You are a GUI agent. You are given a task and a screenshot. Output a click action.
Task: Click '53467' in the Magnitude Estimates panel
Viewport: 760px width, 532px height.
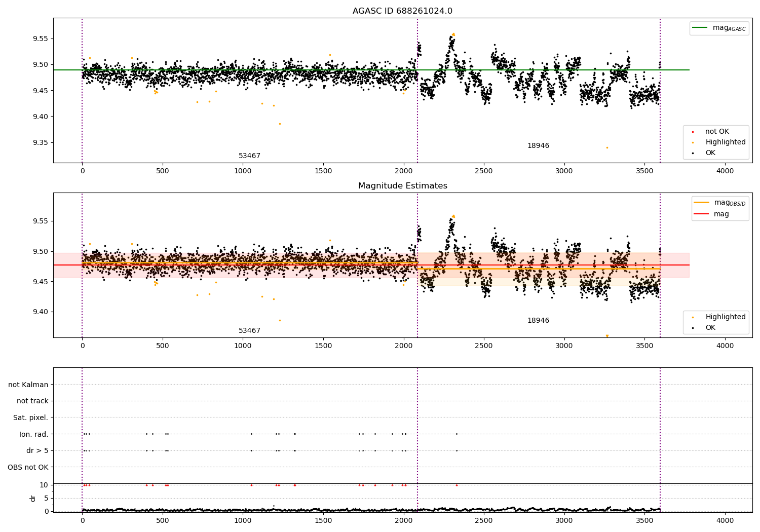(250, 331)
